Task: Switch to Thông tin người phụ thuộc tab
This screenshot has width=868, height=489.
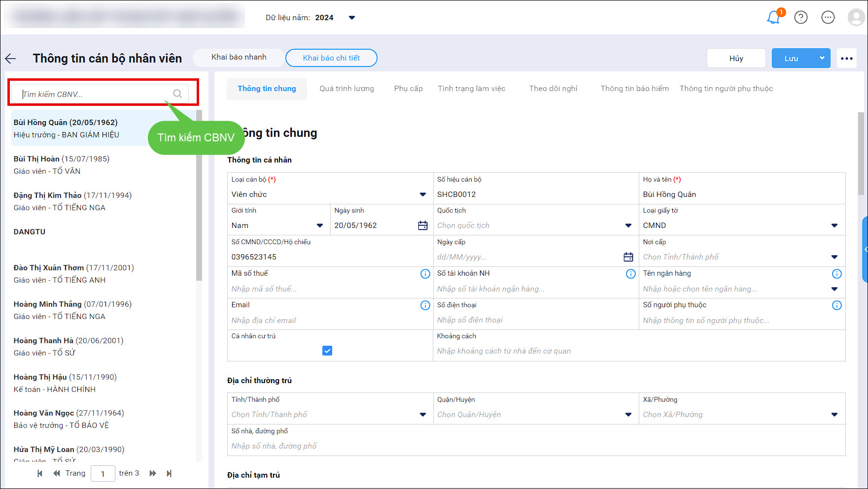Action: click(726, 89)
